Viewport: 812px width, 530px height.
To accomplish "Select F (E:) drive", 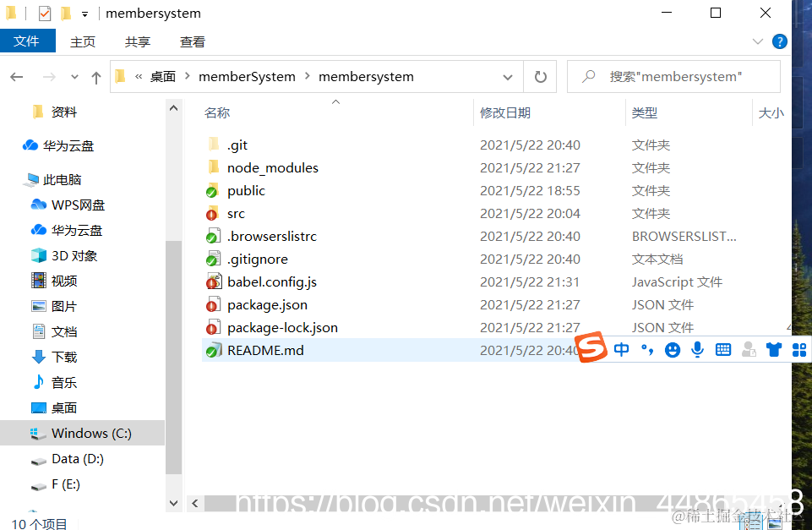I will [66, 484].
